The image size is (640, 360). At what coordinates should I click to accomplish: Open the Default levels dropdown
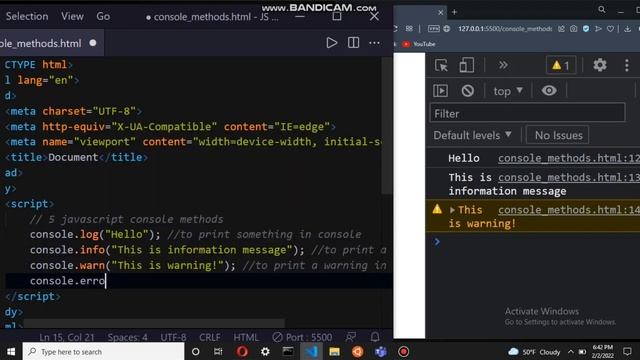click(472, 135)
